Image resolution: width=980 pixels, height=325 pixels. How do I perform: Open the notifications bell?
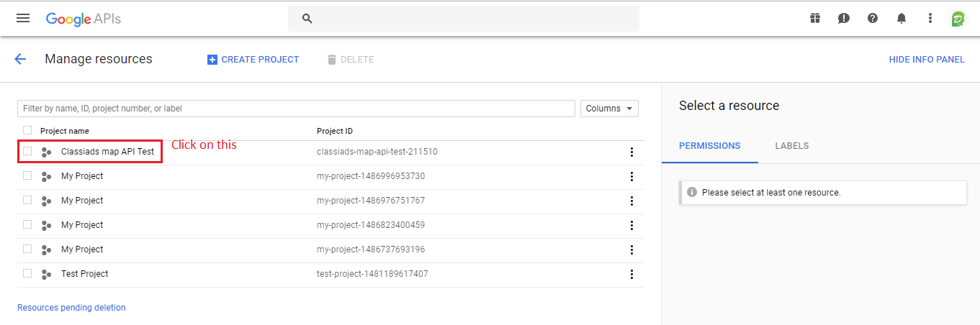pyautogui.click(x=902, y=18)
